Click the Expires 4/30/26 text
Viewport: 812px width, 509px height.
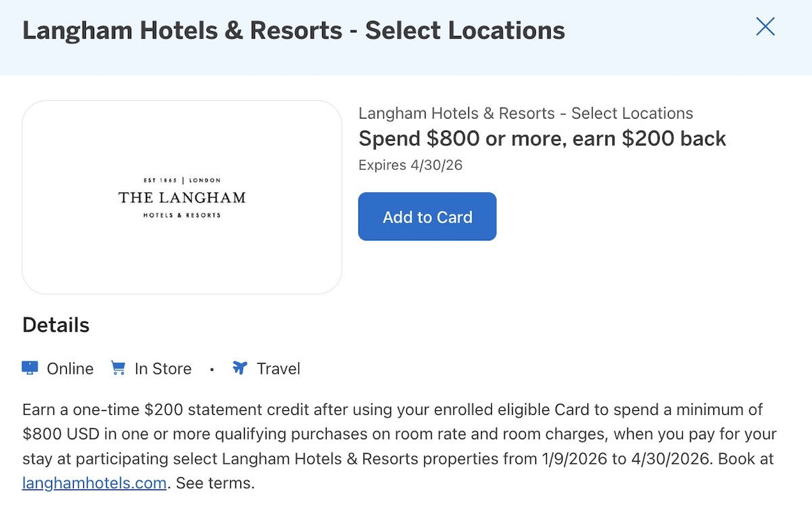(409, 164)
